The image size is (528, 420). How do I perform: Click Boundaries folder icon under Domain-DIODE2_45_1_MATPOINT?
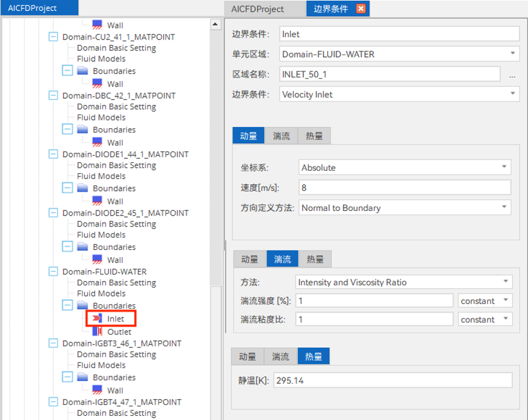(83, 247)
